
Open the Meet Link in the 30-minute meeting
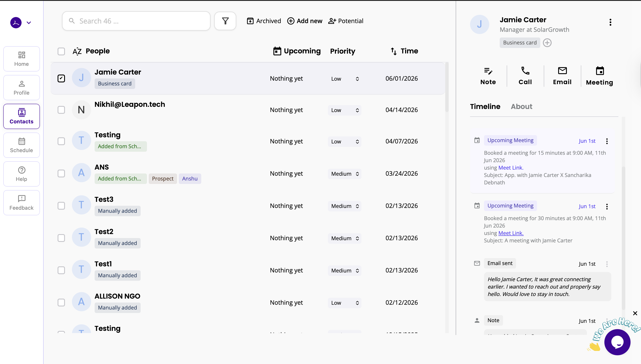[x=511, y=233]
